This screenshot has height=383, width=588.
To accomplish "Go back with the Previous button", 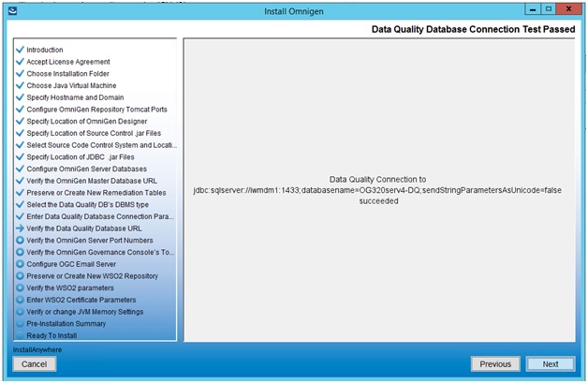I will point(495,364).
